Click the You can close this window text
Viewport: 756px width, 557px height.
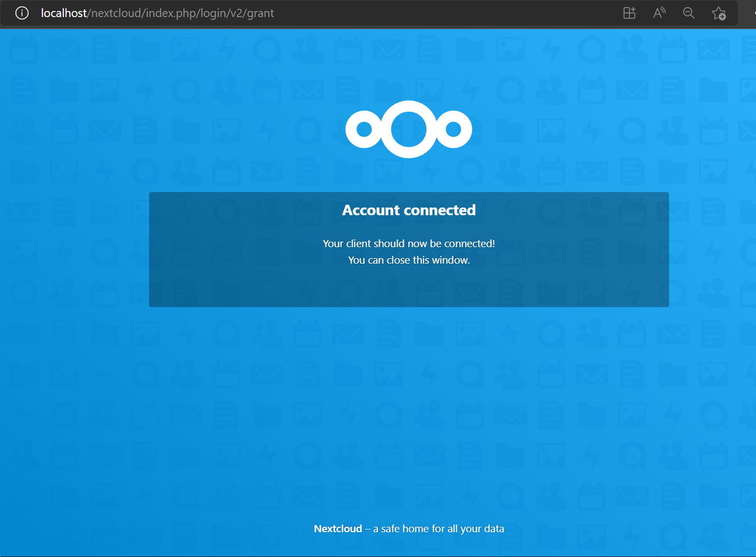(x=408, y=260)
